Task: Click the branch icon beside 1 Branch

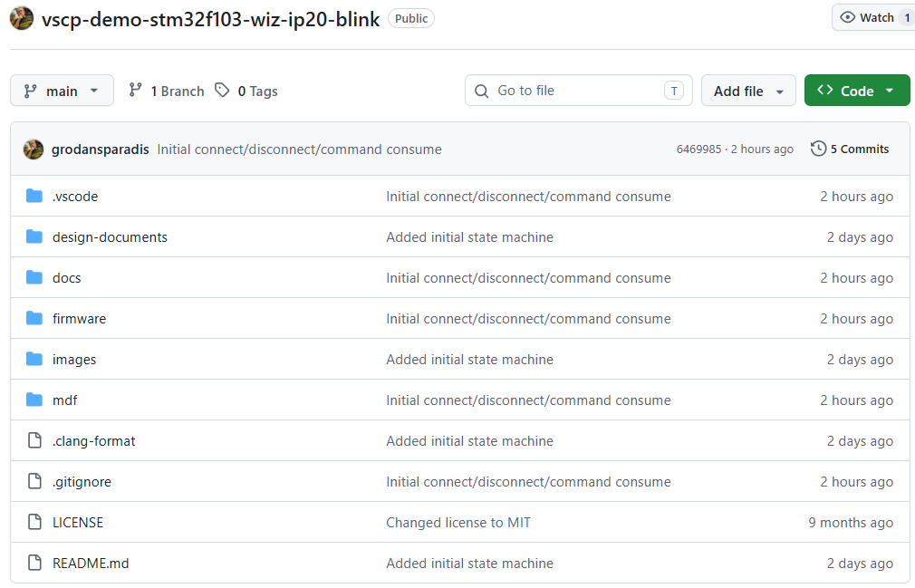Action: 135,90
